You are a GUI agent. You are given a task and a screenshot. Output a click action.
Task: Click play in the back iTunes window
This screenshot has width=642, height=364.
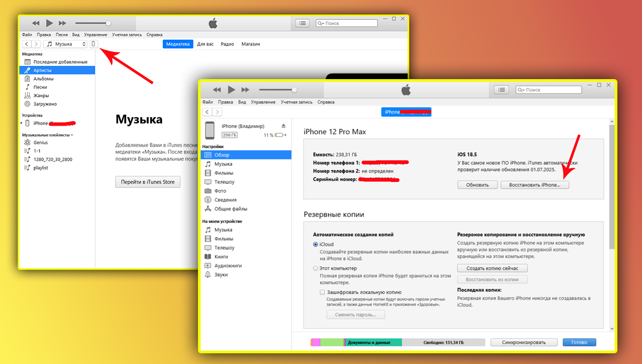point(49,23)
